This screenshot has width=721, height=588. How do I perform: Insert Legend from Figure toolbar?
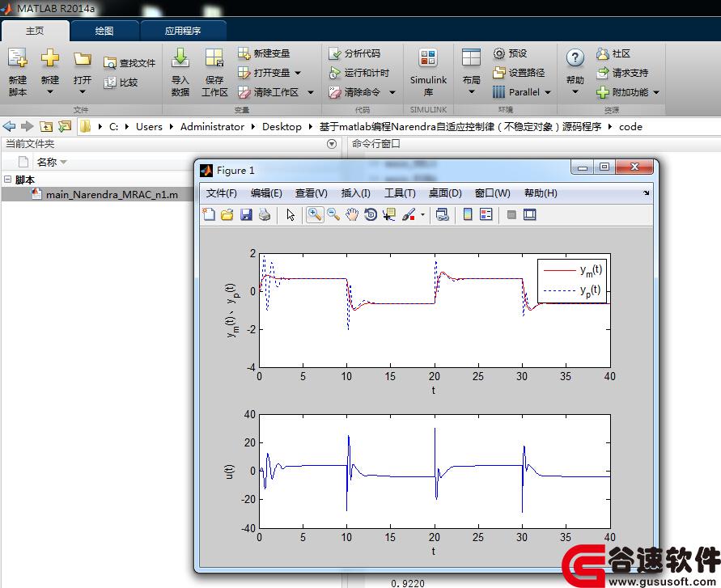tap(486, 214)
